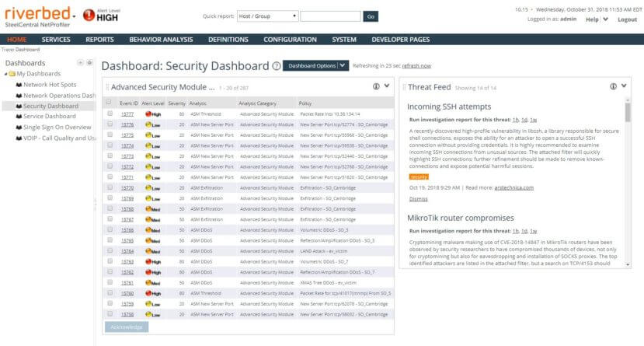Open Dashboard help question-mark icon

(x=277, y=66)
